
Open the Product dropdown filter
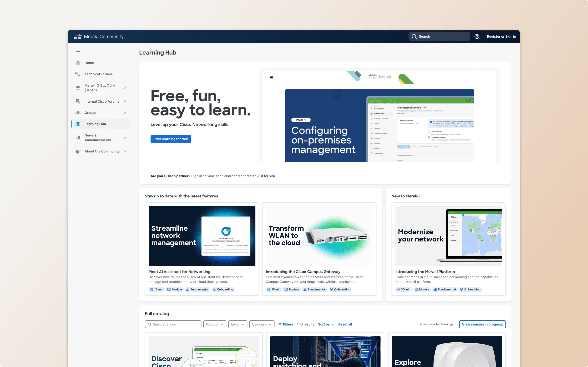(x=215, y=324)
